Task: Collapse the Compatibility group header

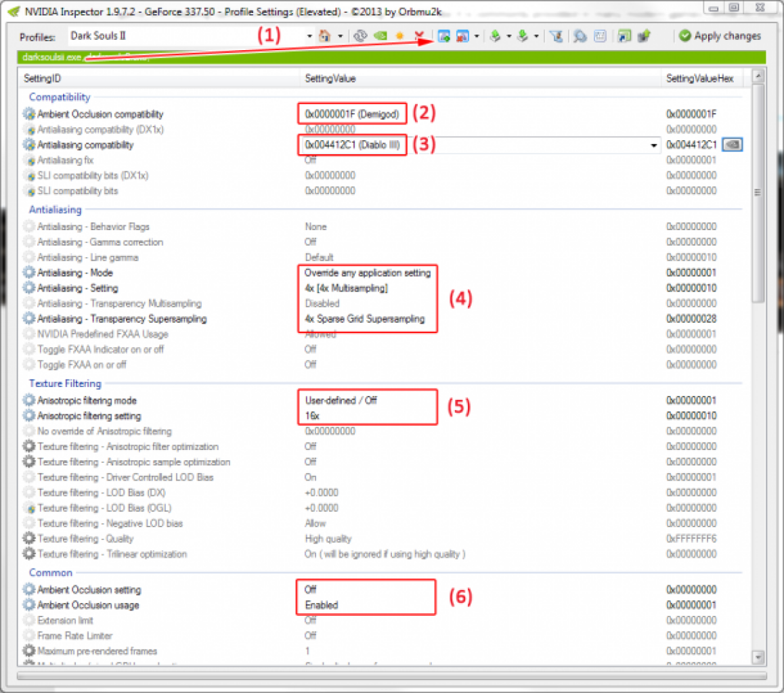Action: point(60,97)
